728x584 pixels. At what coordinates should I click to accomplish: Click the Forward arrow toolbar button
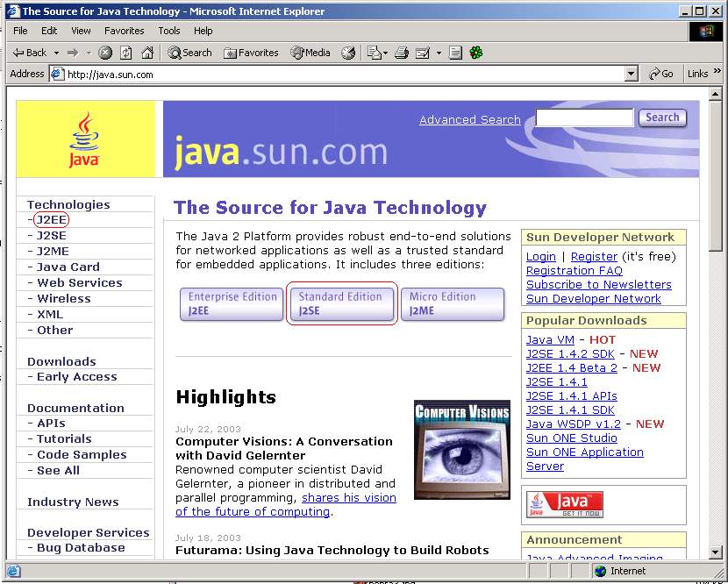(x=73, y=53)
